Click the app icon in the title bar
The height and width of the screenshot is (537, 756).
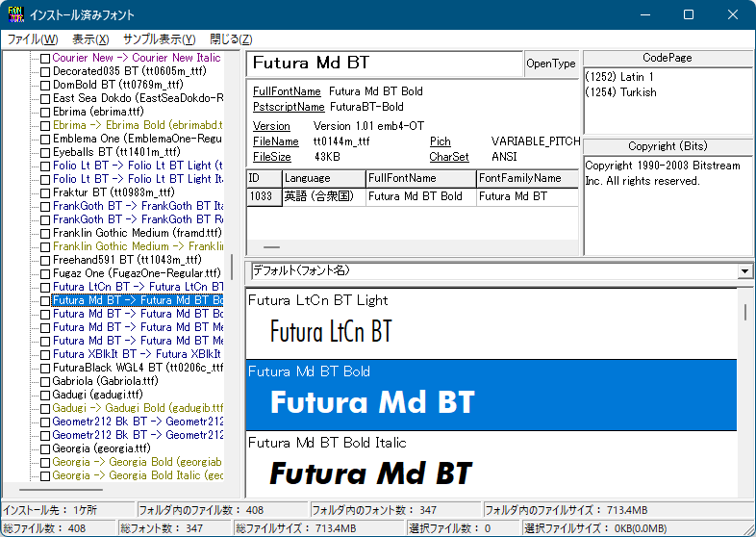(x=15, y=14)
